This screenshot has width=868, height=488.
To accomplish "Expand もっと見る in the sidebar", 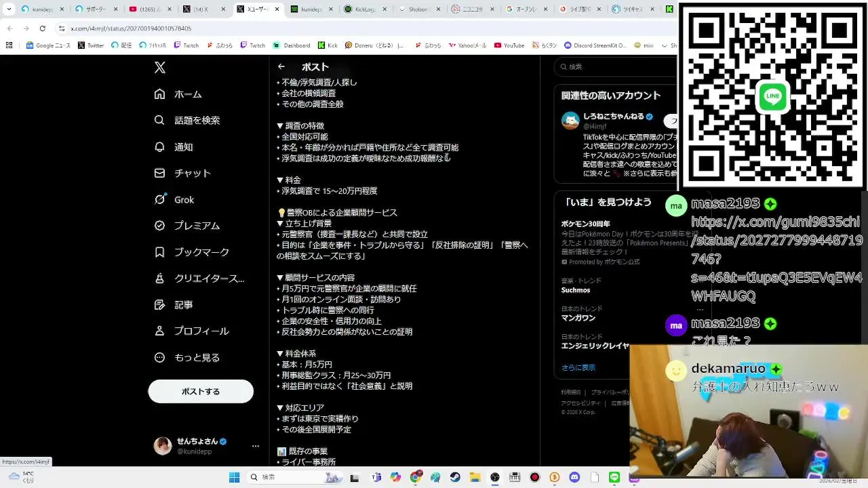I will tap(187, 358).
